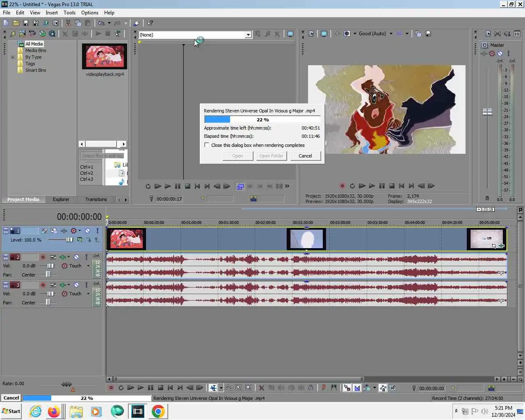The width and height of the screenshot is (525, 420).
Task: Open the File menu
Action: pyautogui.click(x=7, y=13)
